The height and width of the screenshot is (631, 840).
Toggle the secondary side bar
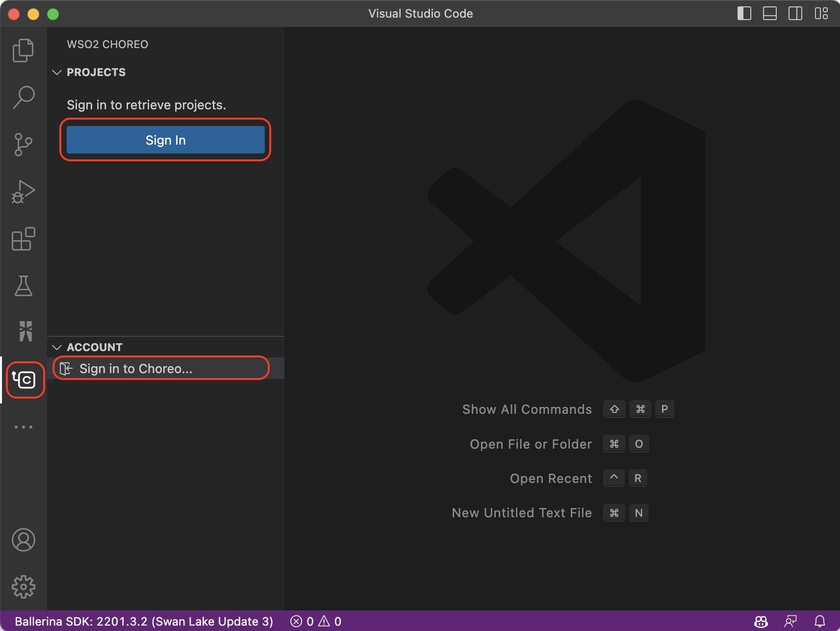point(795,13)
